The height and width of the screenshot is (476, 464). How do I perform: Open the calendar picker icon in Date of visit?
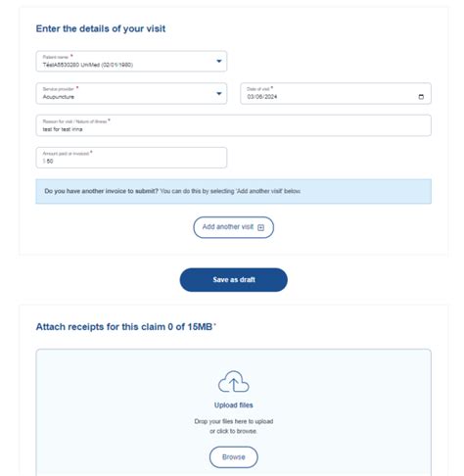[421, 97]
